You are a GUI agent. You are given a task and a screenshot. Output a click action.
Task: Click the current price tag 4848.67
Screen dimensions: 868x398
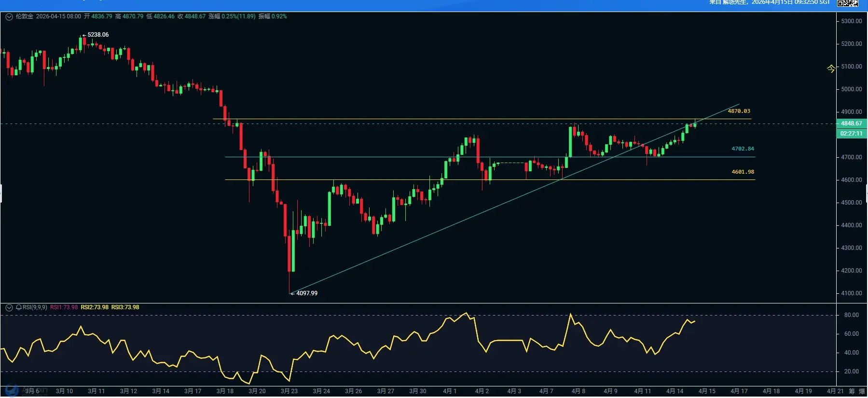point(852,124)
